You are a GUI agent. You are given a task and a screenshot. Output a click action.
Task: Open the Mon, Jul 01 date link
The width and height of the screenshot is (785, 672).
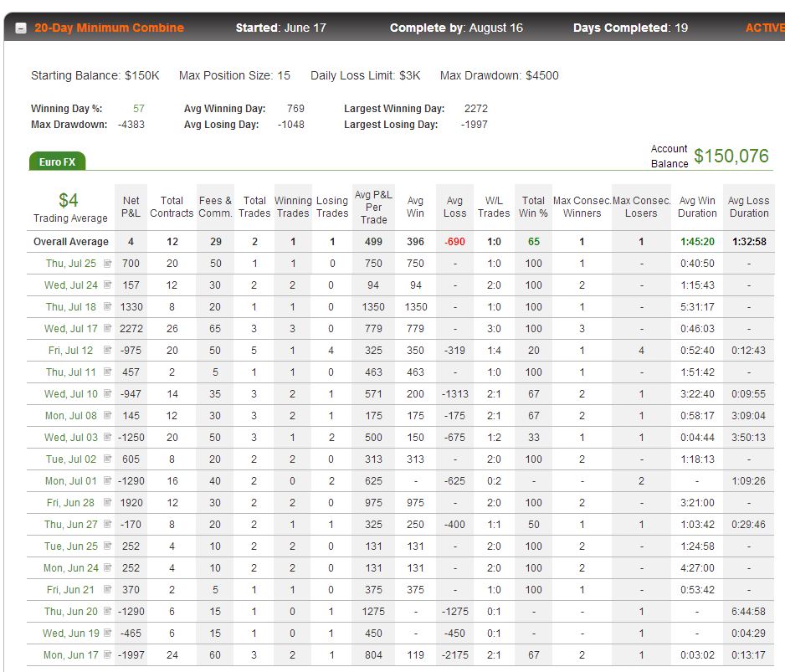pyautogui.click(x=70, y=480)
